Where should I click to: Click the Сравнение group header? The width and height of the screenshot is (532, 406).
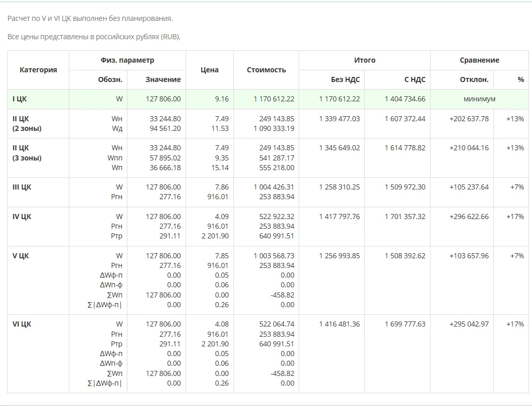479,60
